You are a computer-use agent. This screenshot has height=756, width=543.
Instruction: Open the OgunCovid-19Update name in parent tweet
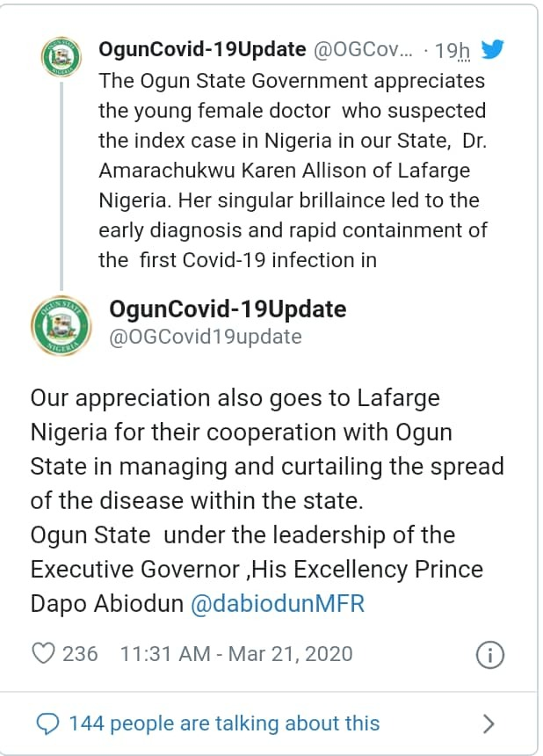pos(203,49)
